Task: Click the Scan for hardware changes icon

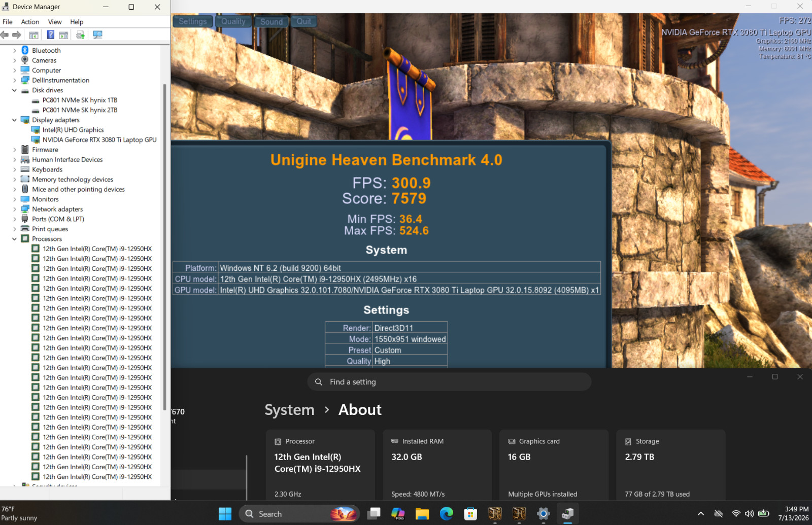Action: pyautogui.click(x=97, y=35)
